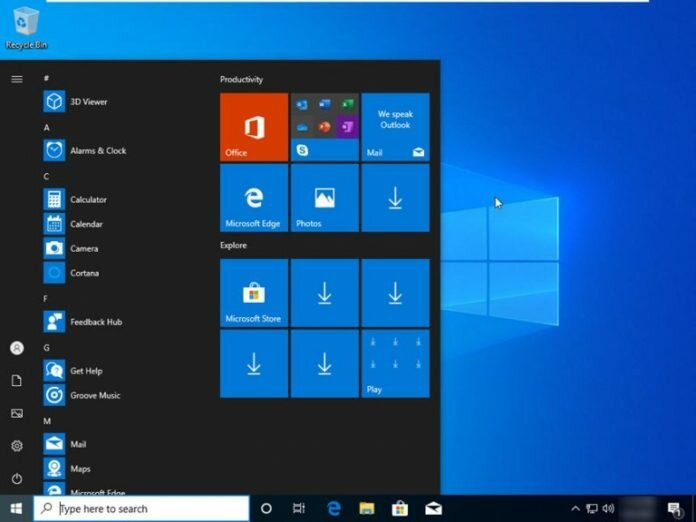Open the Pictures shortcut in Start sidebar
Viewport: 696px width, 522px height.
point(17,413)
